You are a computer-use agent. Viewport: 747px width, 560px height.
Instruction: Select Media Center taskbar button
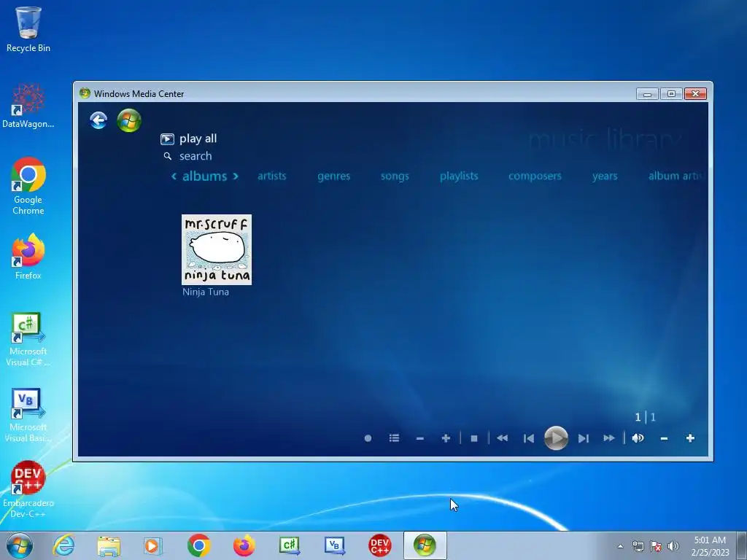pos(425,545)
